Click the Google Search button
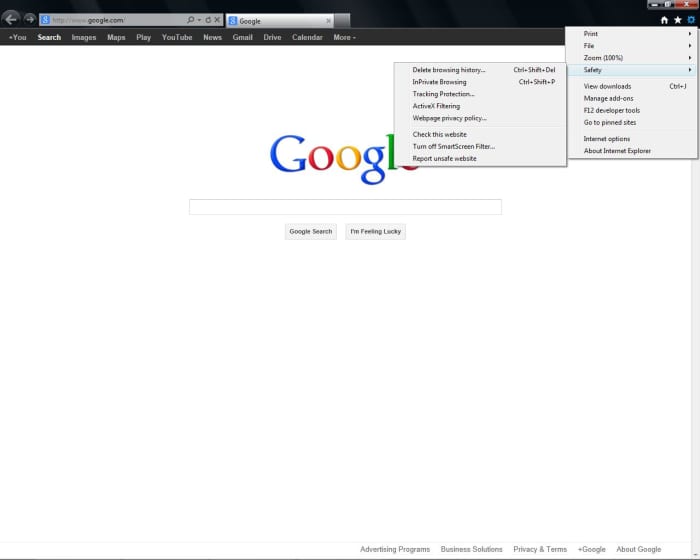The width and height of the screenshot is (700, 560). tap(311, 232)
